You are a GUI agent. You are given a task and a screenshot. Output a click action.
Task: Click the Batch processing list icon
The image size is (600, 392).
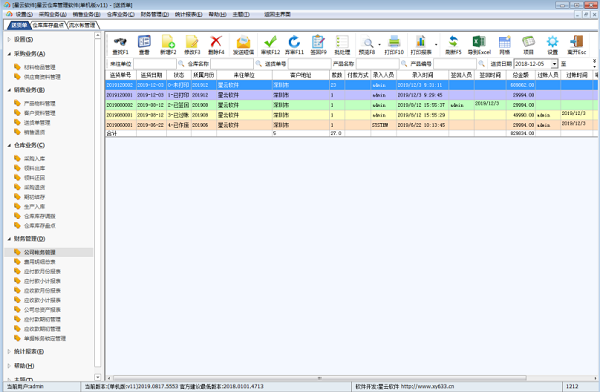[x=342, y=42]
